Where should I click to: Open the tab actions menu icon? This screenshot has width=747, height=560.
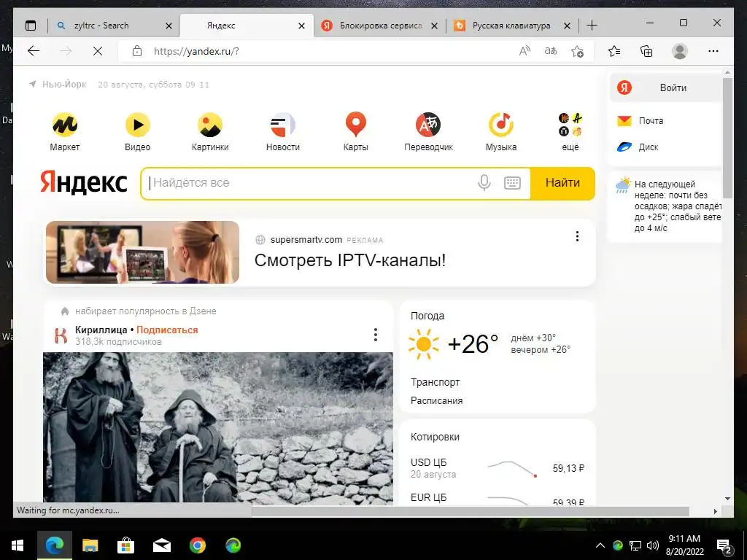coord(31,26)
